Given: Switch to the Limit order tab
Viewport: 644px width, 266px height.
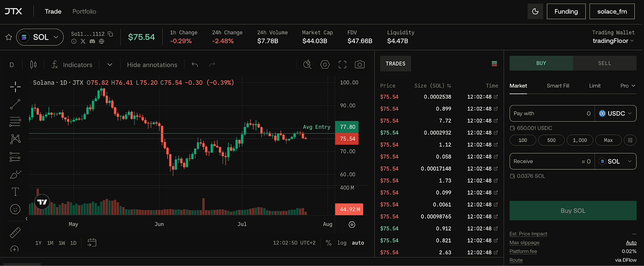Looking at the screenshot, I should coord(595,85).
